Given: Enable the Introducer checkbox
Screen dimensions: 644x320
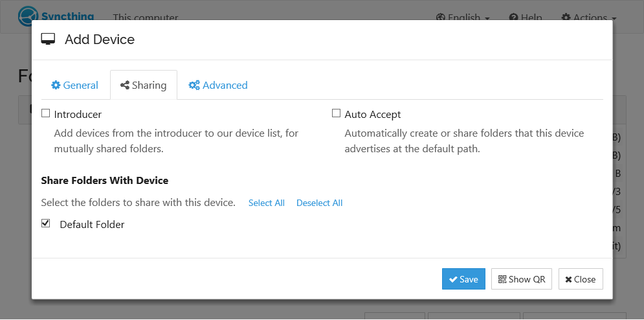Looking at the screenshot, I should (x=45, y=113).
